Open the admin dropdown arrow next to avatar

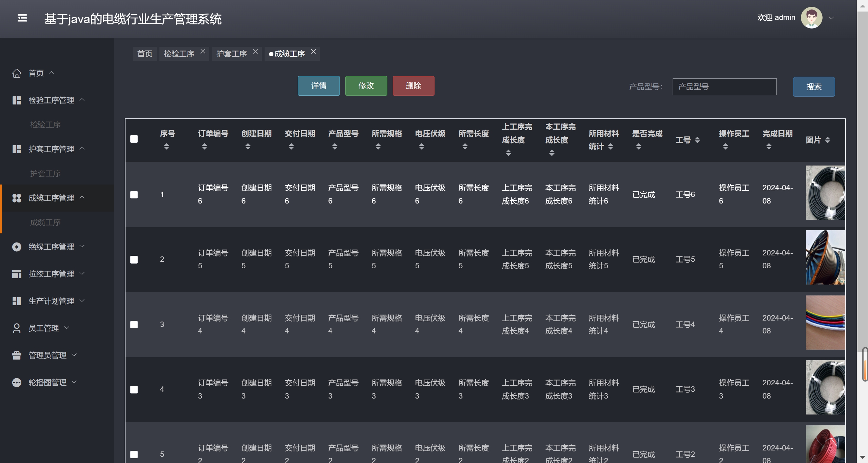coord(831,18)
